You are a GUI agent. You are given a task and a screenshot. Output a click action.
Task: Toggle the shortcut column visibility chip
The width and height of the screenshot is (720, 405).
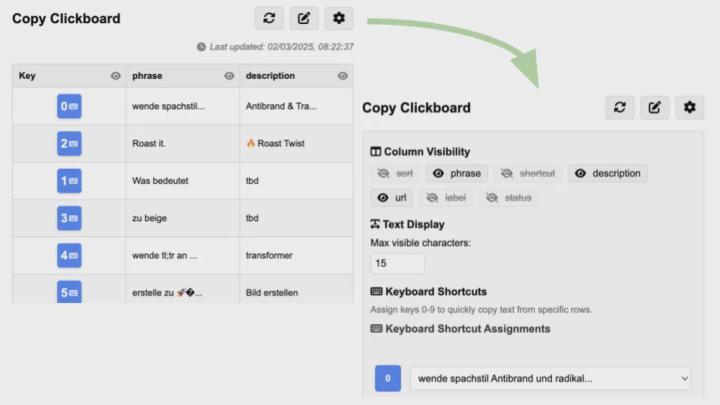(x=528, y=174)
